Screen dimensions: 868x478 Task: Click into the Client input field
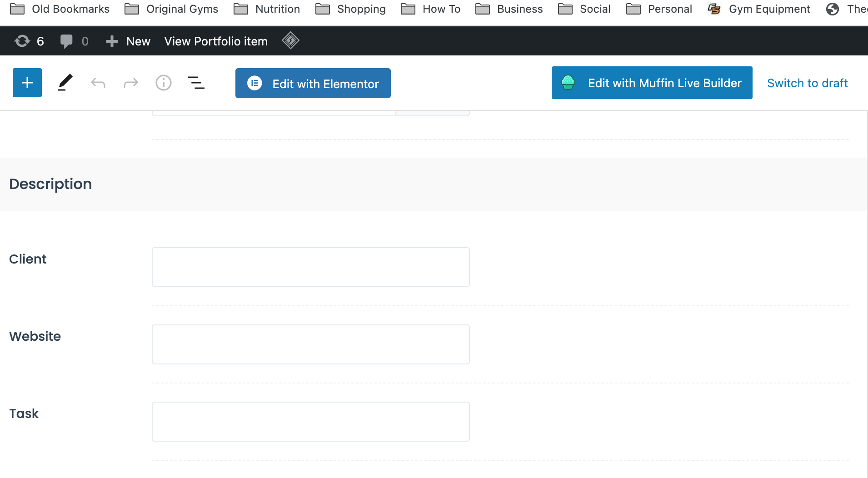(311, 267)
